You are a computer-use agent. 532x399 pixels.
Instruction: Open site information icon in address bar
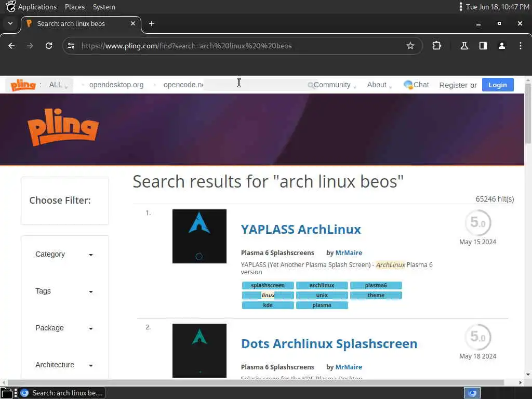[71, 46]
